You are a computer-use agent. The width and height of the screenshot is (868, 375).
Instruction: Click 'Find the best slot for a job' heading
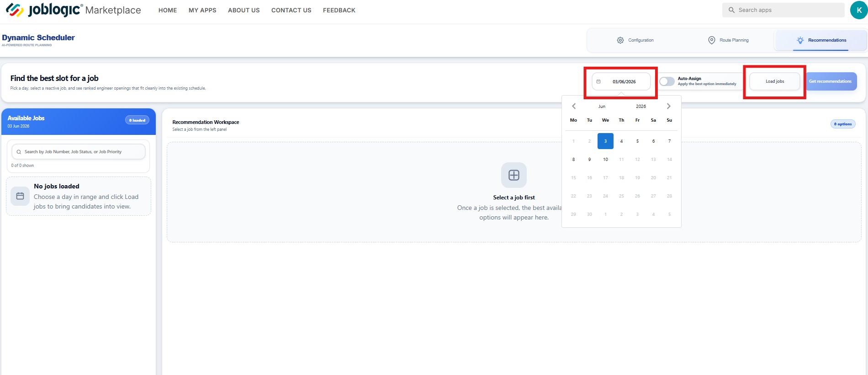coord(54,78)
